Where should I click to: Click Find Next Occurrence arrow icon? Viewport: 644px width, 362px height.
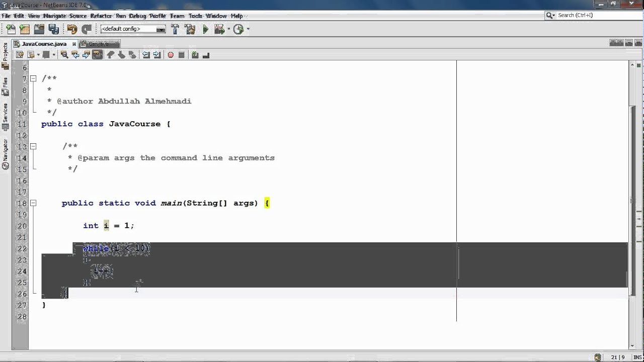[x=86, y=55]
